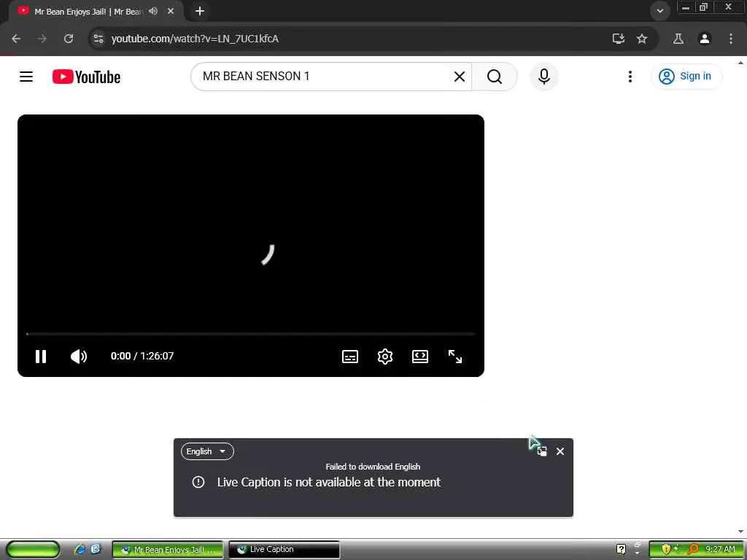Launch Internet Explorer from quick launch
This screenshot has width=747, height=560.
[80, 550]
